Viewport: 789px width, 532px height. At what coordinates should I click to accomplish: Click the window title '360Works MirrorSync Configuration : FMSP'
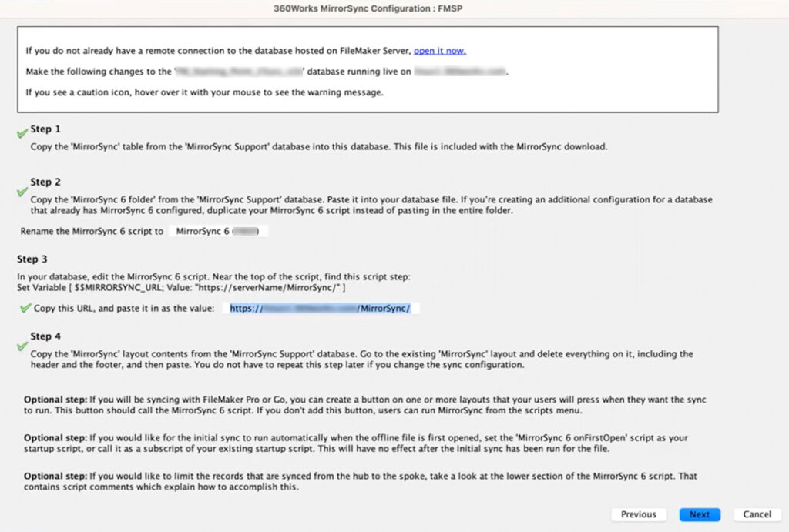[368, 8]
